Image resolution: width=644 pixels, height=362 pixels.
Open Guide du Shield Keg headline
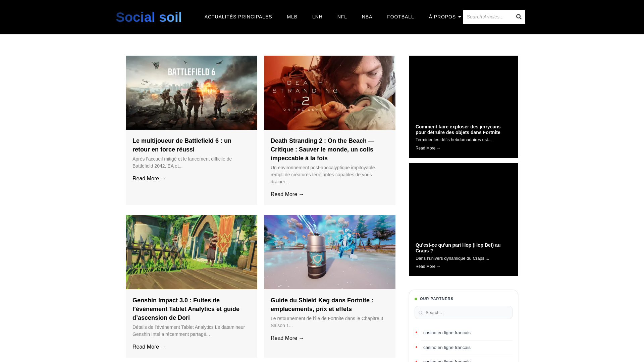click(x=322, y=305)
